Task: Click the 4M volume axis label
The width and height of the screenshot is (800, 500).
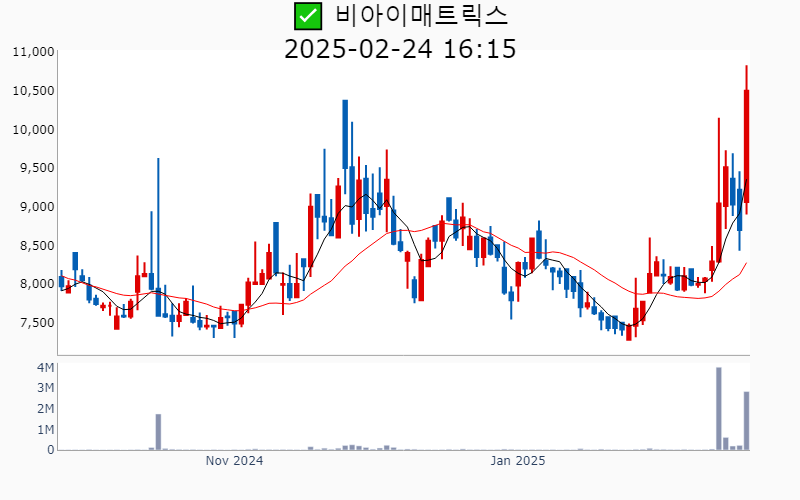Action: (x=45, y=367)
